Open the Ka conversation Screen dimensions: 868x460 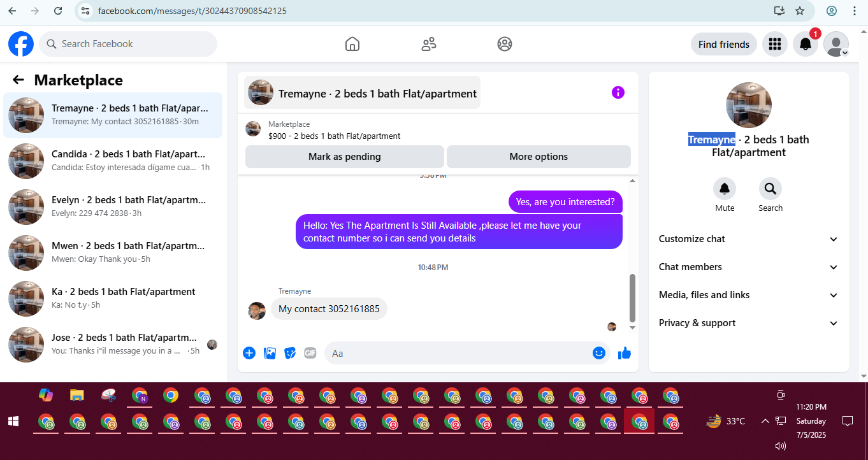click(x=113, y=299)
